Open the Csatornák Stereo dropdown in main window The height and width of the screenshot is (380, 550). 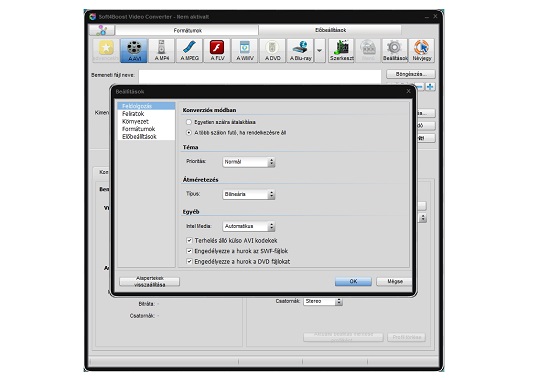click(323, 301)
